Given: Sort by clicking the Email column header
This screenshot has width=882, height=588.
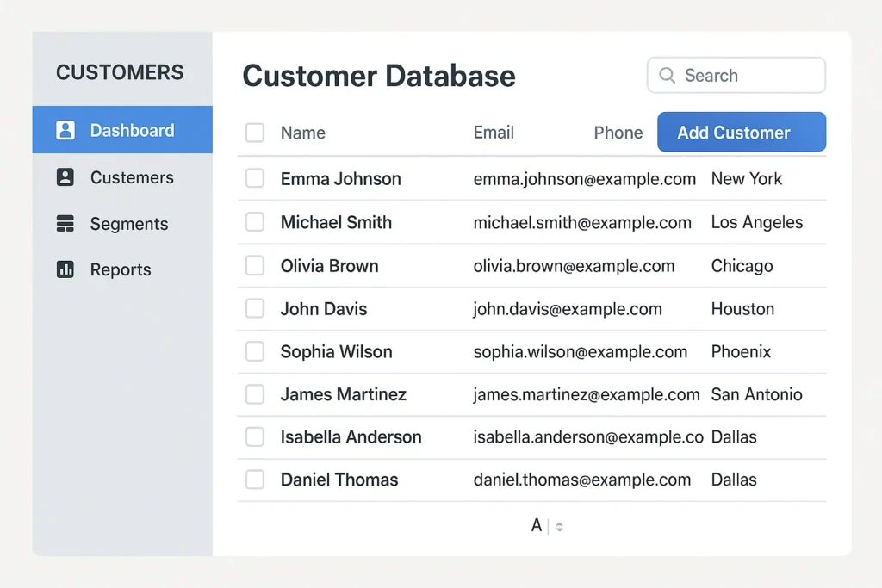Looking at the screenshot, I should click(494, 133).
